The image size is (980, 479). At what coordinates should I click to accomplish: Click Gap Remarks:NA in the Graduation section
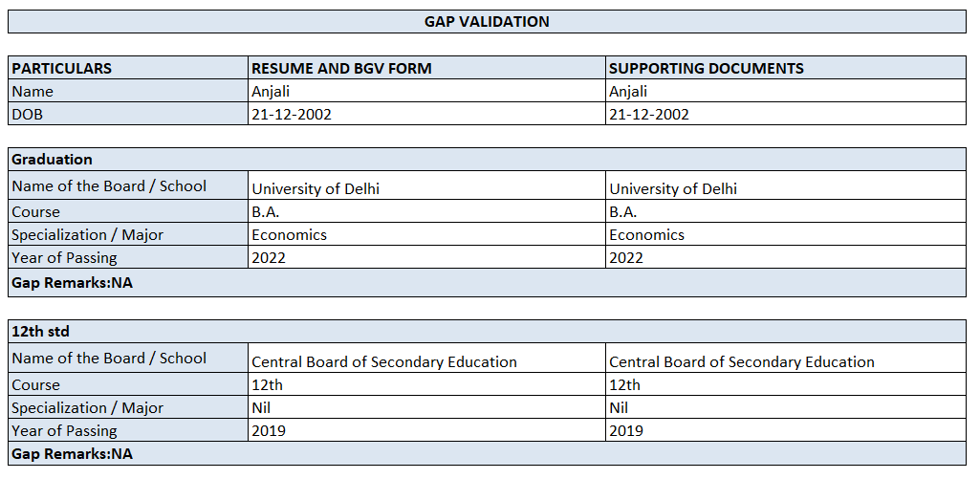[73, 283]
